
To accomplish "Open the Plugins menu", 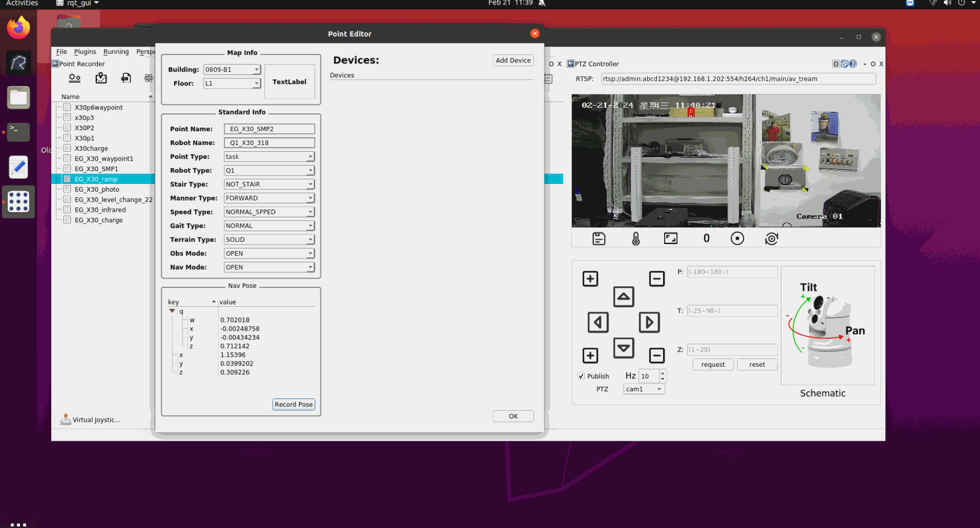I will pos(85,52).
